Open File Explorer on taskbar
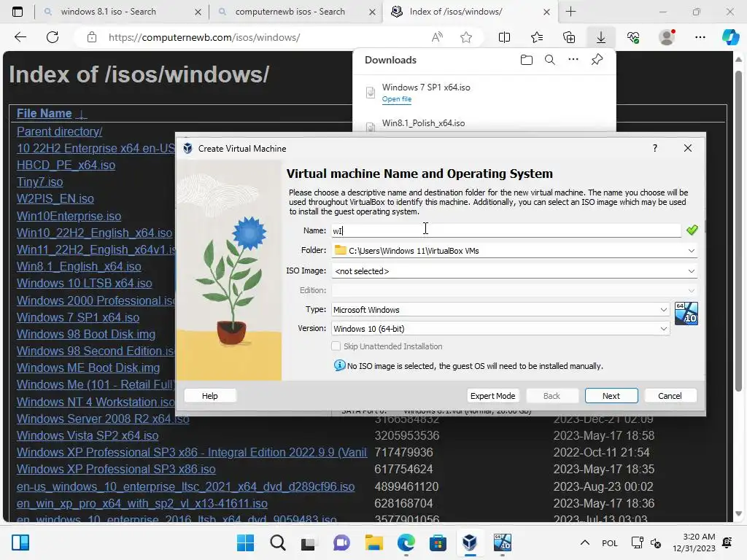This screenshot has width=747, height=560. coord(374,542)
